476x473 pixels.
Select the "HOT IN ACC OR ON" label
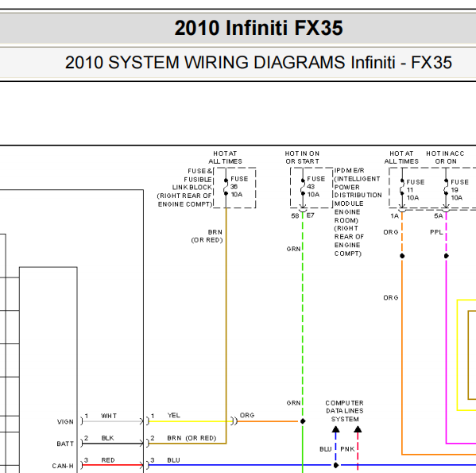pos(445,157)
